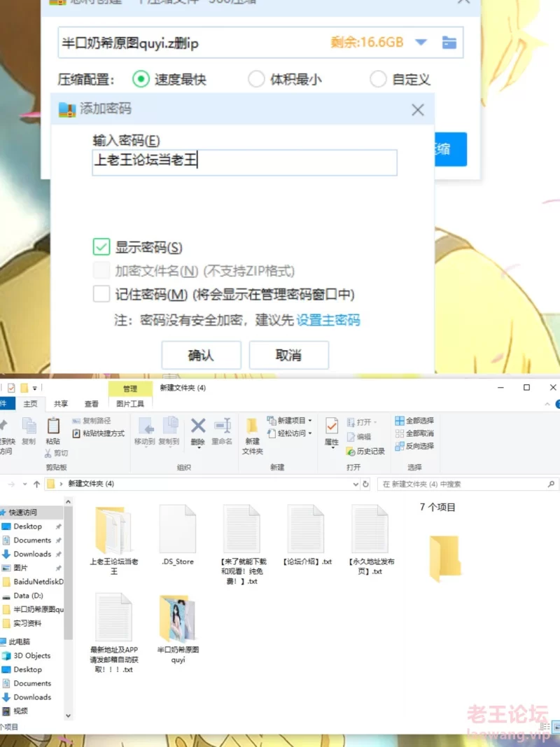
Task: Click 复制路径 in the clipboard group
Action: (92, 421)
